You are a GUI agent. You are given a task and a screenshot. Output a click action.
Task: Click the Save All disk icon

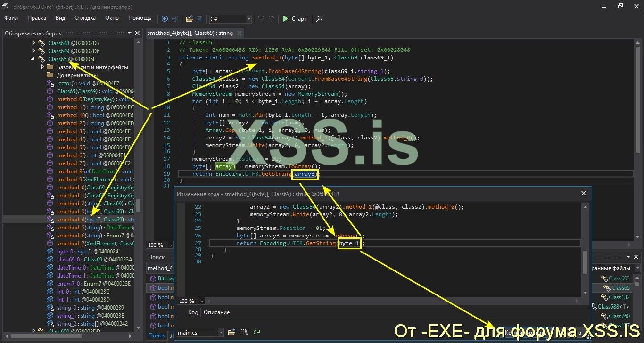pos(200,19)
